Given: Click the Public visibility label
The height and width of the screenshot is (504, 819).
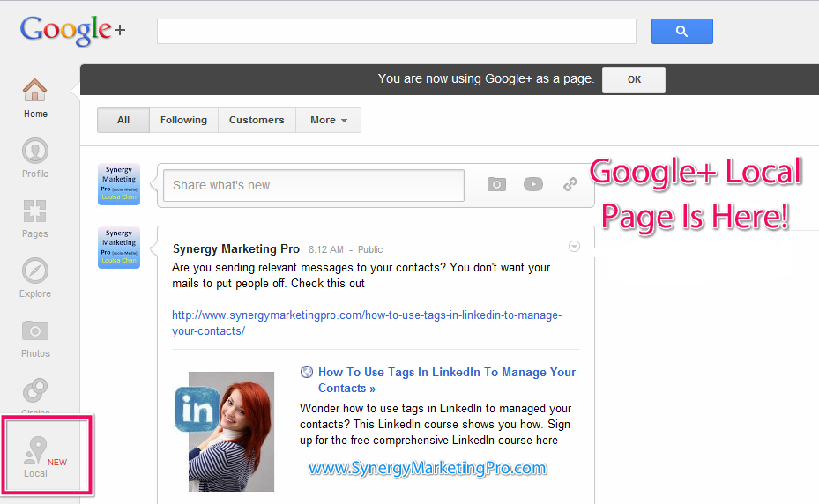Looking at the screenshot, I should coord(370,249).
